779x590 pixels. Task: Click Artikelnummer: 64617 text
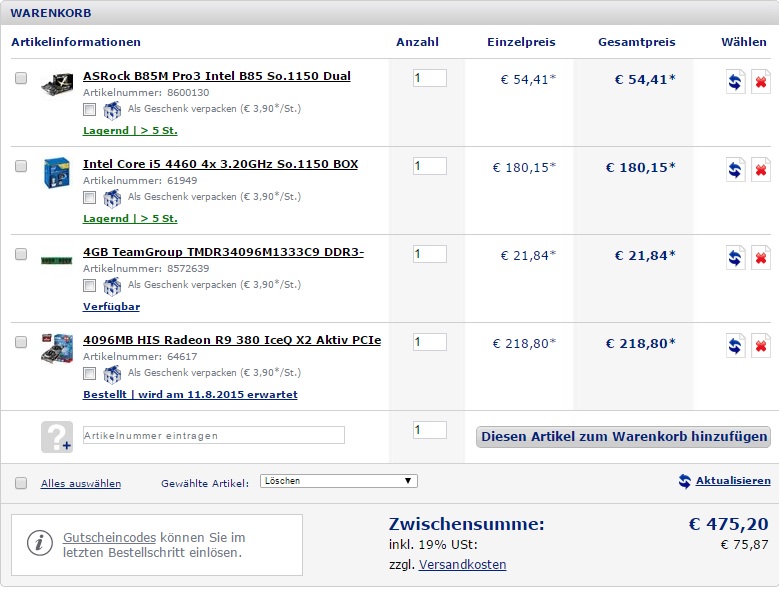[140, 356]
